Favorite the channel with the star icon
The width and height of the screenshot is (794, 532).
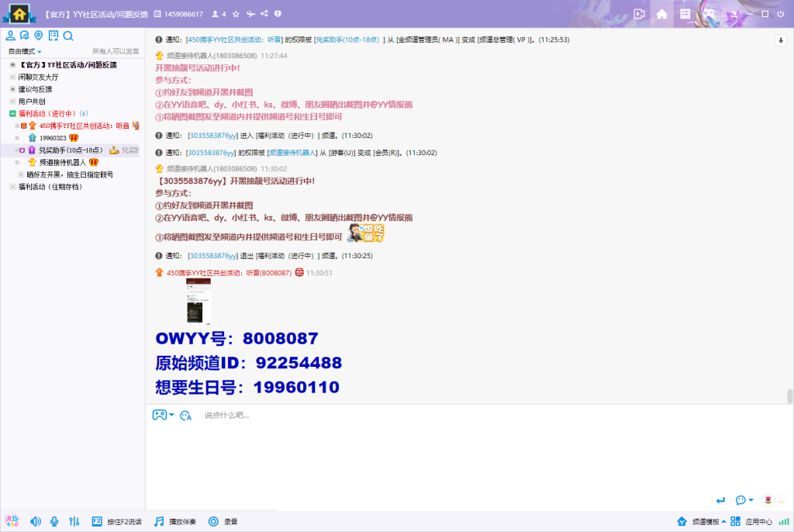[x=236, y=14]
